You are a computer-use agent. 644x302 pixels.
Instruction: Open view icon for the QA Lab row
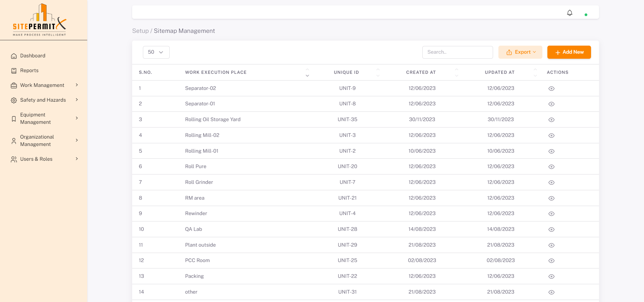(x=551, y=230)
